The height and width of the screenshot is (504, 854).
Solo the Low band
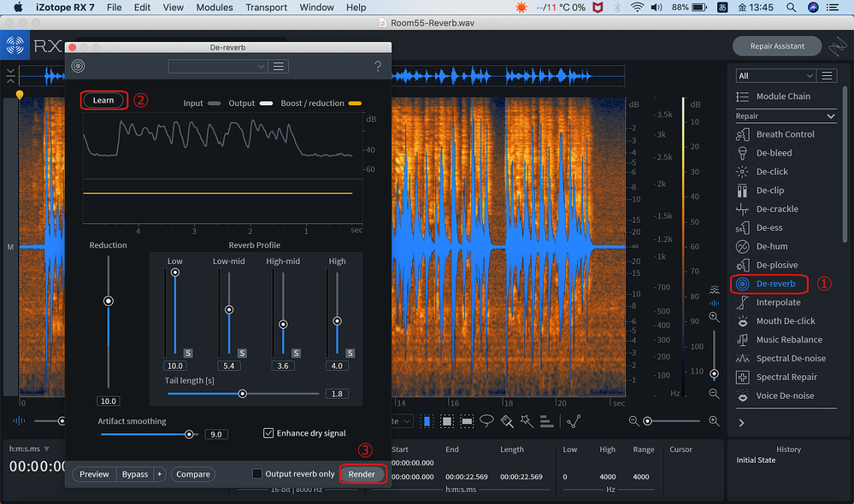click(188, 354)
